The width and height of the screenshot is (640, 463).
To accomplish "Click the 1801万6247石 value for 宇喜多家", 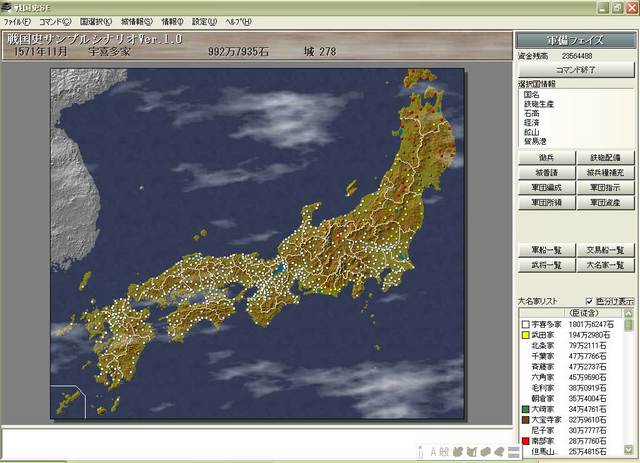I will [x=591, y=325].
